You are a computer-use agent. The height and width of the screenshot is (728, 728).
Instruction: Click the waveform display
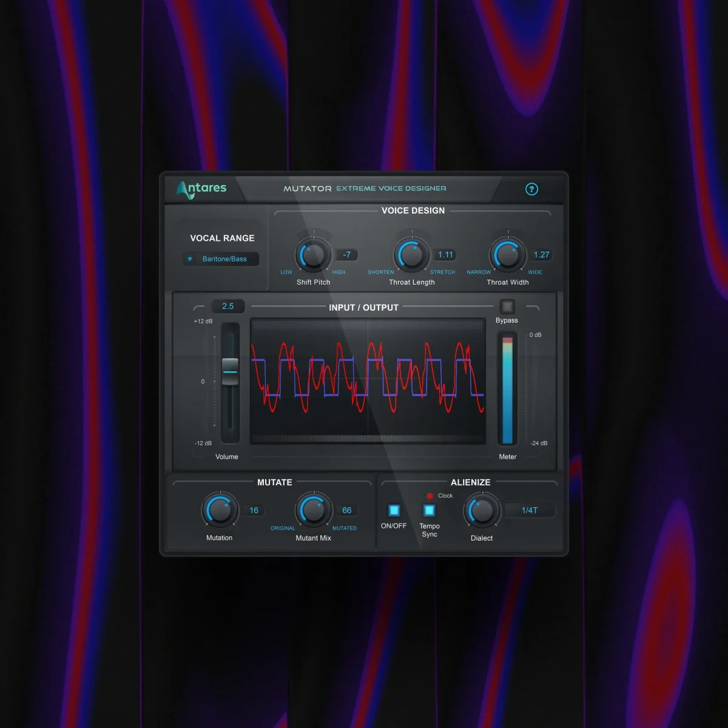pos(368,381)
